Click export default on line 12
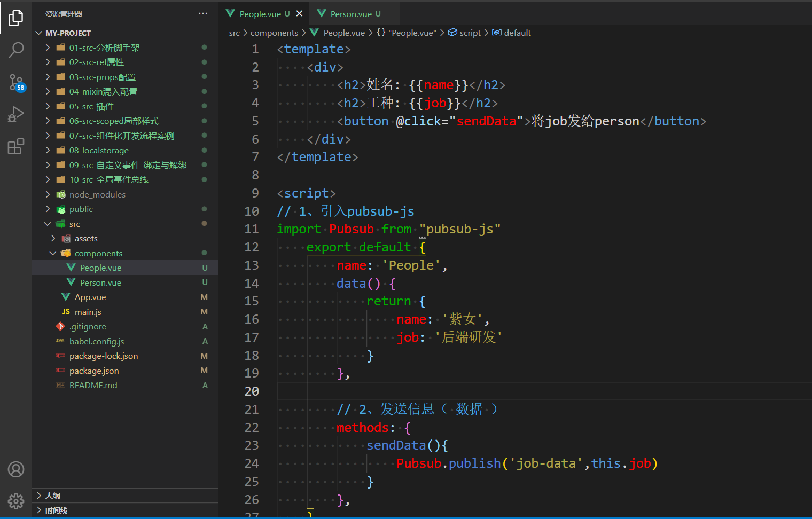This screenshot has width=812, height=519. (358, 247)
